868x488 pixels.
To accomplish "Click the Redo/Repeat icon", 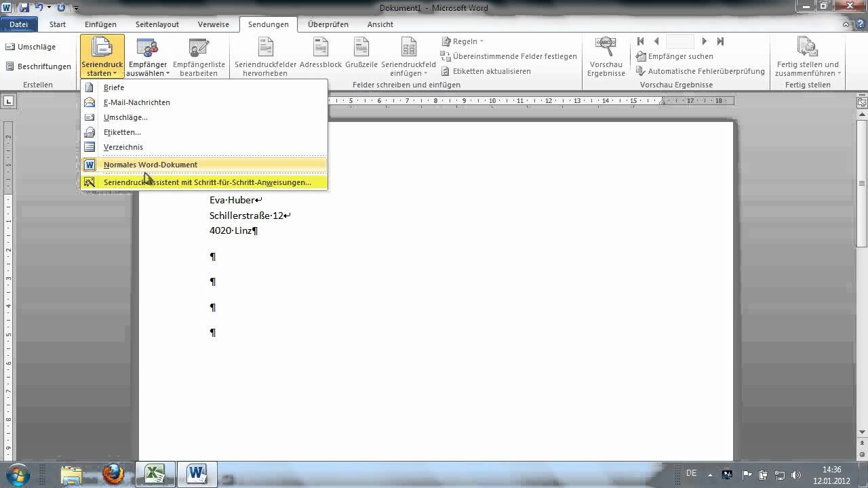I will pos(61,8).
